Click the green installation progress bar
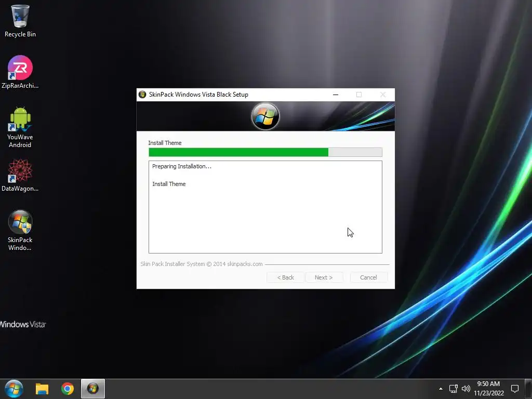Viewport: 532px width, 399px height. click(265, 152)
